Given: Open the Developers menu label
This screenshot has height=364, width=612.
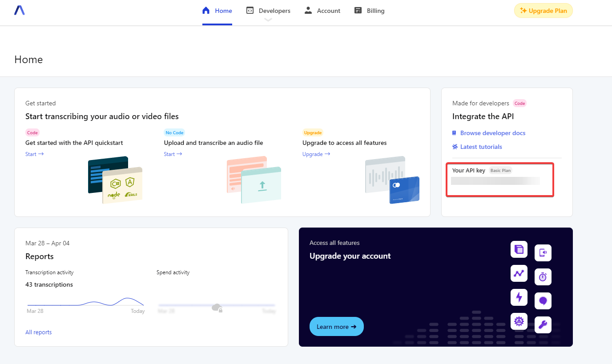Looking at the screenshot, I should pos(274,11).
